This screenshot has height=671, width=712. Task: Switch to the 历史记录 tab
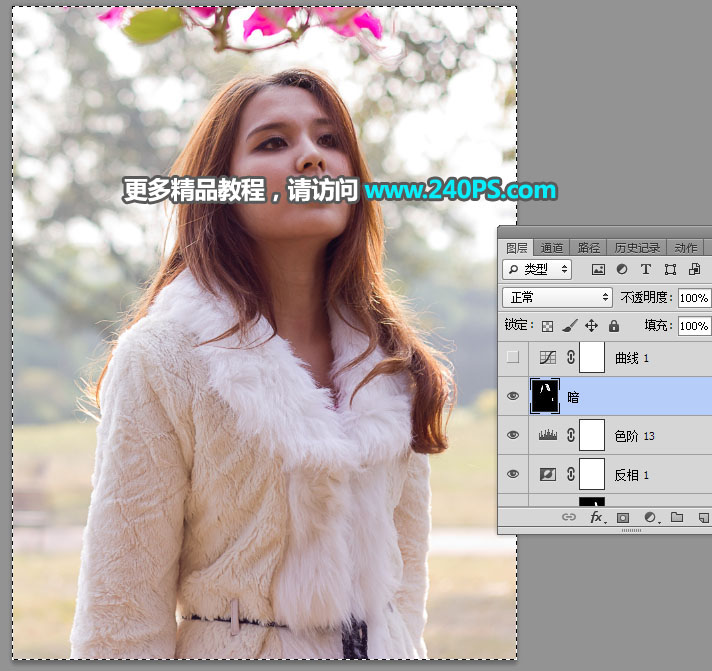tap(635, 248)
